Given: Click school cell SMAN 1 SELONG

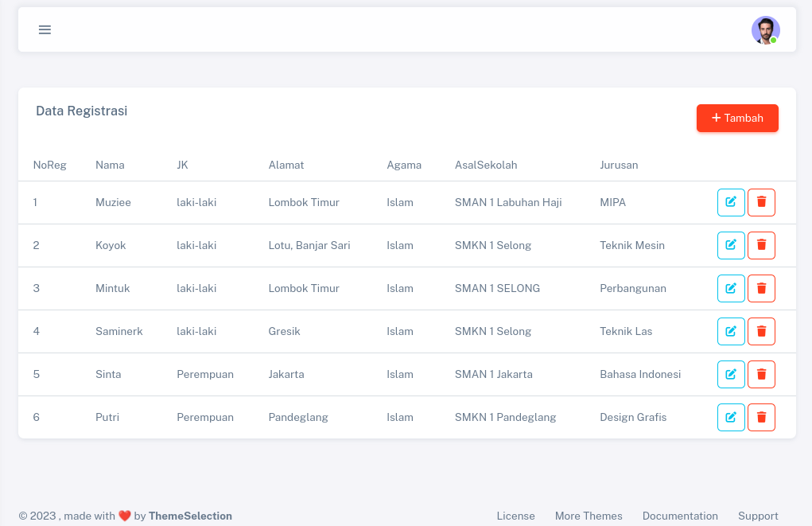Looking at the screenshot, I should [x=497, y=289].
